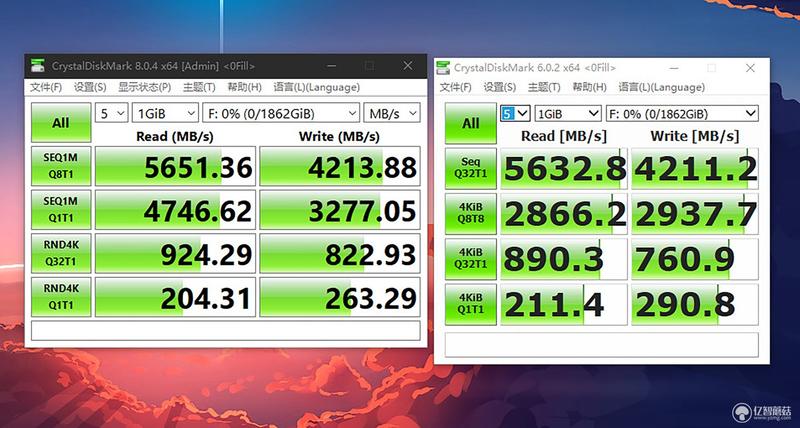Click the 4746.62 read result
Screen dimensions: 800x428
(175, 210)
